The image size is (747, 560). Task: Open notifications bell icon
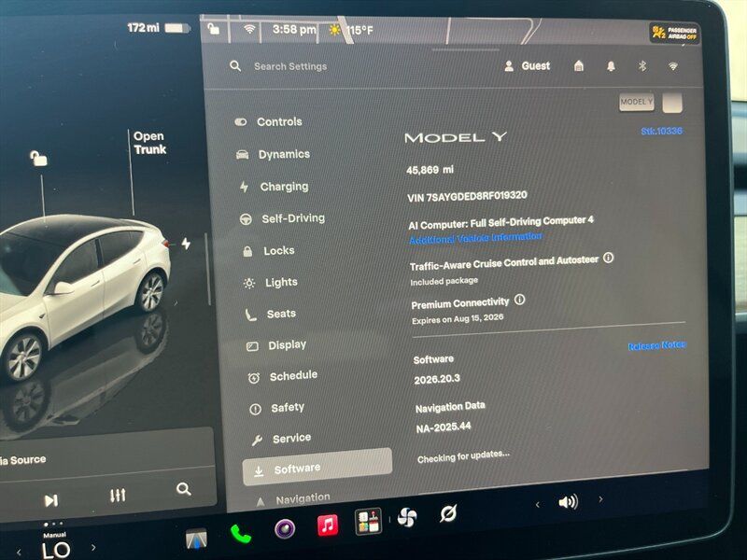[x=611, y=66]
